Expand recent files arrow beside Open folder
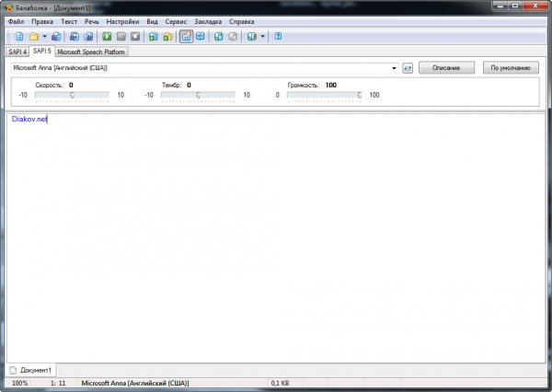This screenshot has width=552, height=392. click(x=45, y=36)
